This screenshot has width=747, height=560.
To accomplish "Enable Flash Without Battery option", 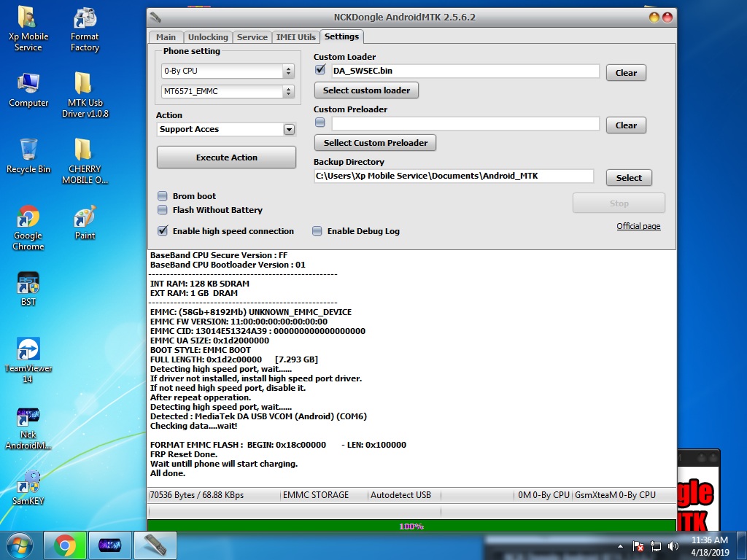I will [x=163, y=209].
